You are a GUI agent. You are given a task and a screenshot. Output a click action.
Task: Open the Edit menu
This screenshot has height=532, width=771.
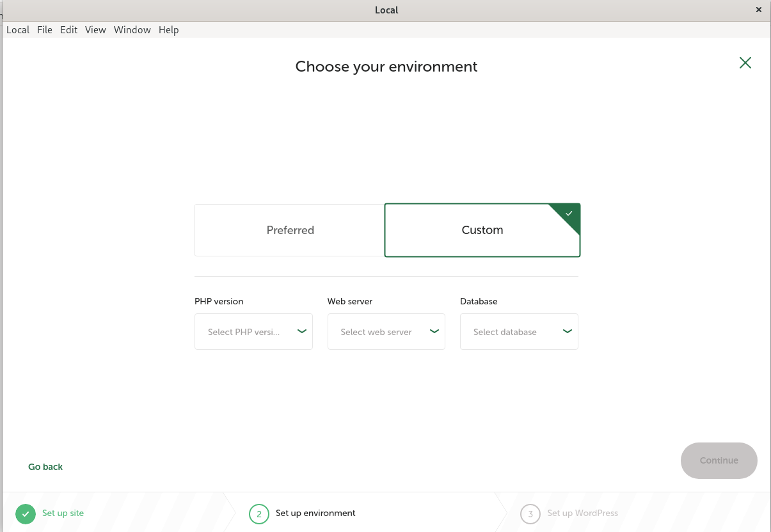(68, 30)
